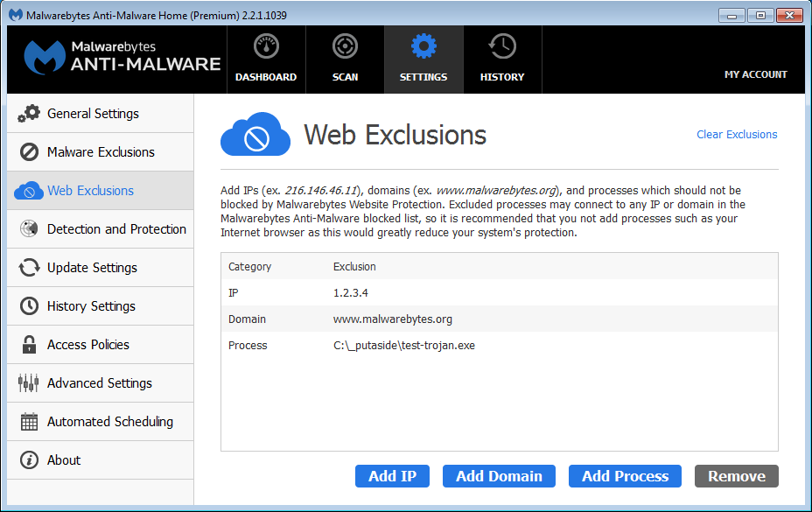812x512 pixels.
Task: Click the Add Domain button
Action: pos(500,476)
